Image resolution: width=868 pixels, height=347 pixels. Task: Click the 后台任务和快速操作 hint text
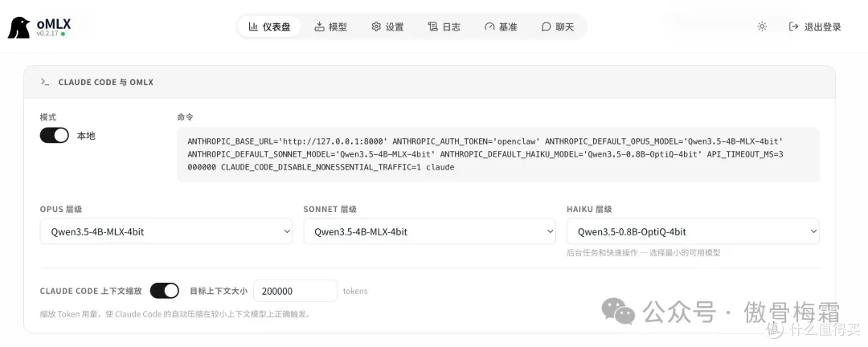643,252
